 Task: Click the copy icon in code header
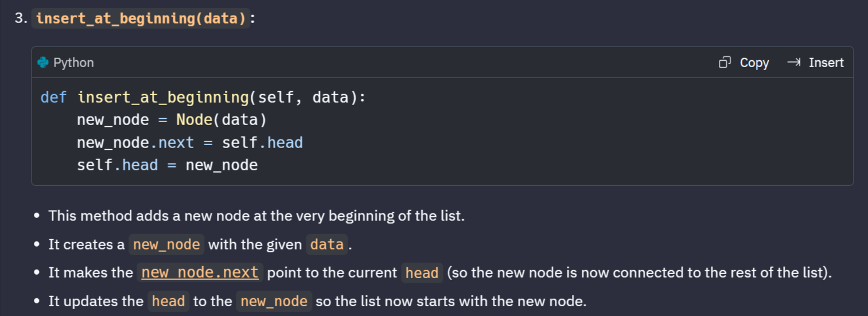pyautogui.click(x=725, y=63)
